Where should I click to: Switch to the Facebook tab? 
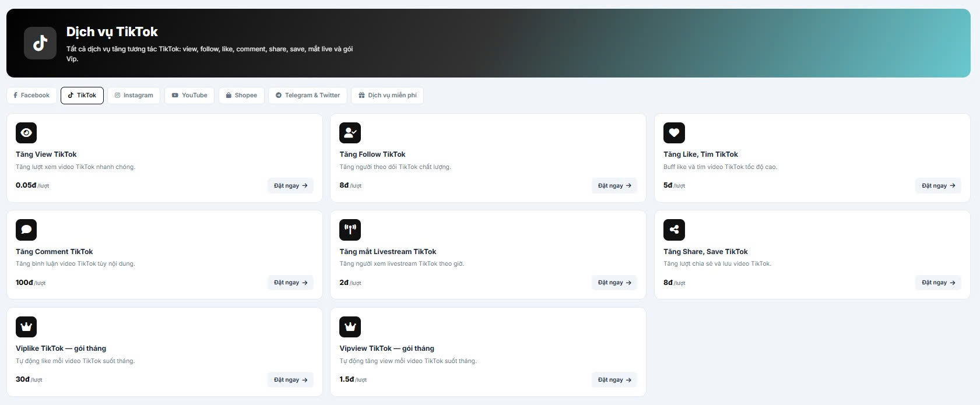(x=31, y=96)
